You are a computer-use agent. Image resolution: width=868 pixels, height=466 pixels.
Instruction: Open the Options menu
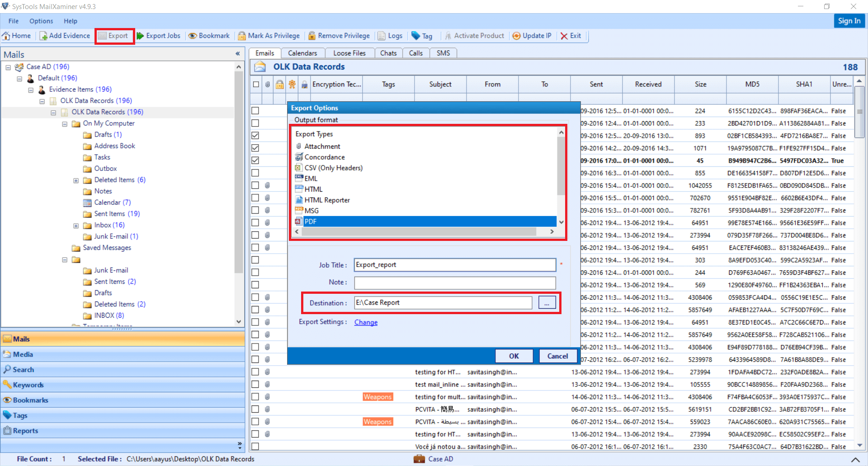(41, 21)
